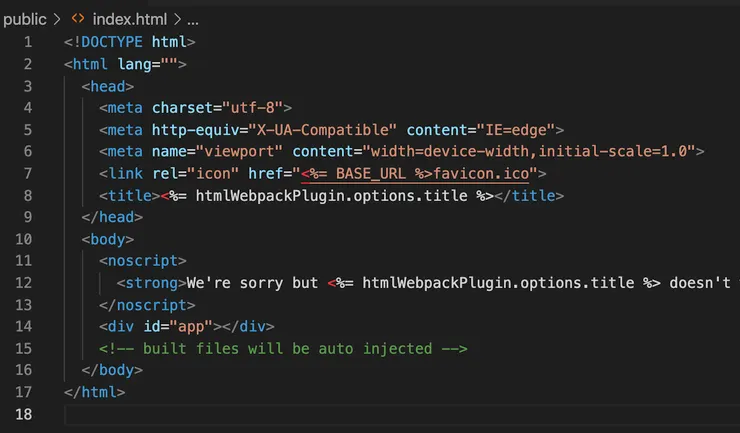
Task: Click line number 18 in the gutter
Action: click(23, 414)
